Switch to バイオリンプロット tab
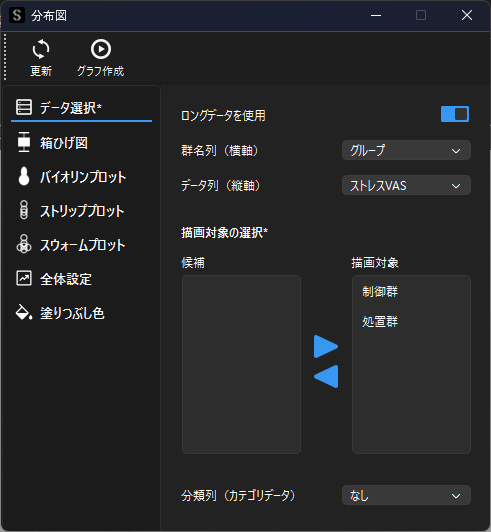Viewport: 491px width, 532px height. pyautogui.click(x=81, y=177)
